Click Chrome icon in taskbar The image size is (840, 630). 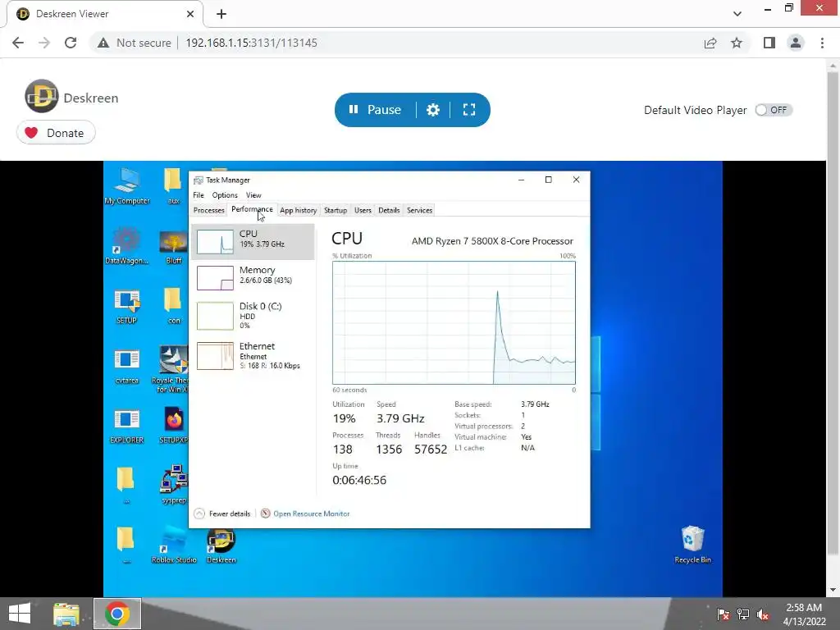[x=117, y=614]
